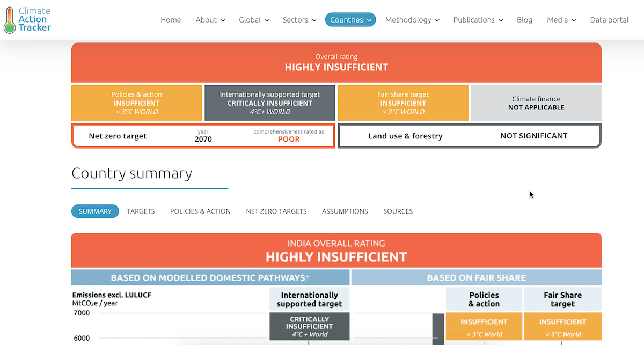Click the Internationally supported target rating box
The width and height of the screenshot is (644, 345).
pyautogui.click(x=269, y=103)
